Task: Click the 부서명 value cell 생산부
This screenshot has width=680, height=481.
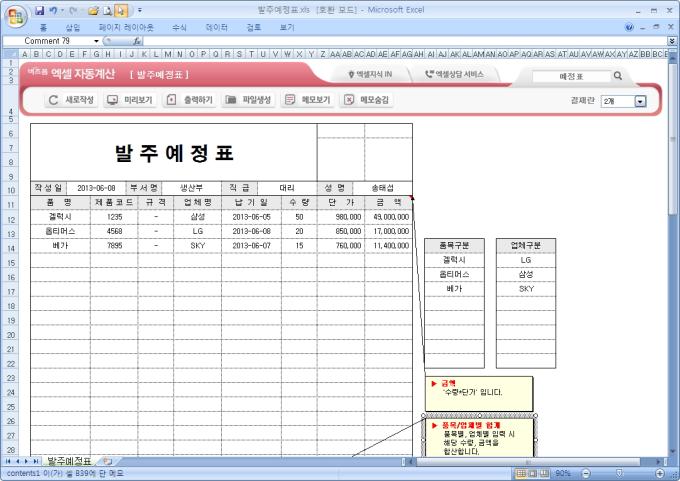Action: 191,188
